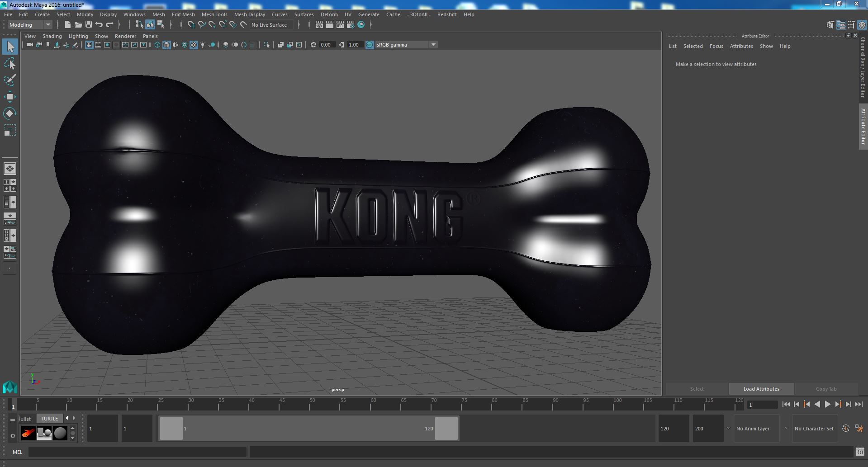This screenshot has height=467, width=868.
Task: Switch to four view layout
Action: (x=10, y=185)
